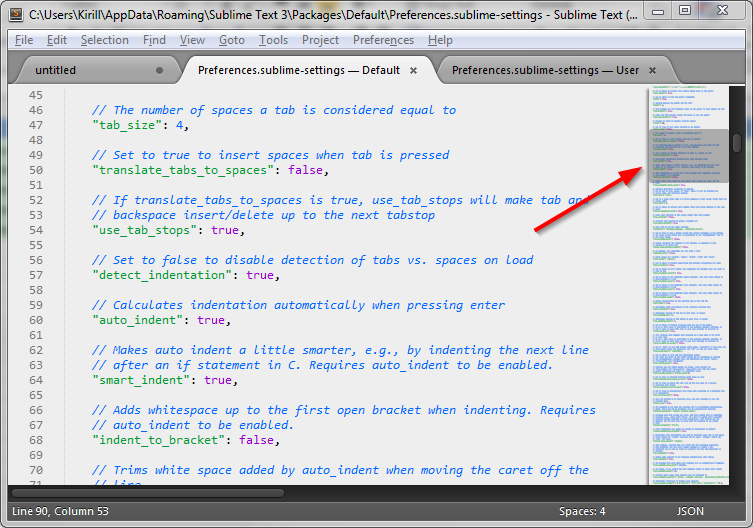Open the File menu
The width and height of the screenshot is (753, 528).
tap(24, 40)
